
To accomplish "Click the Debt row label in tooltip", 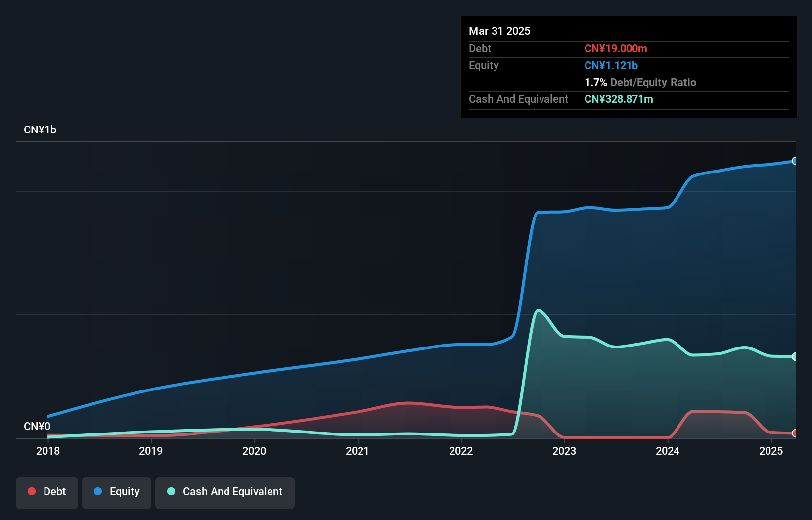I will (x=480, y=48).
